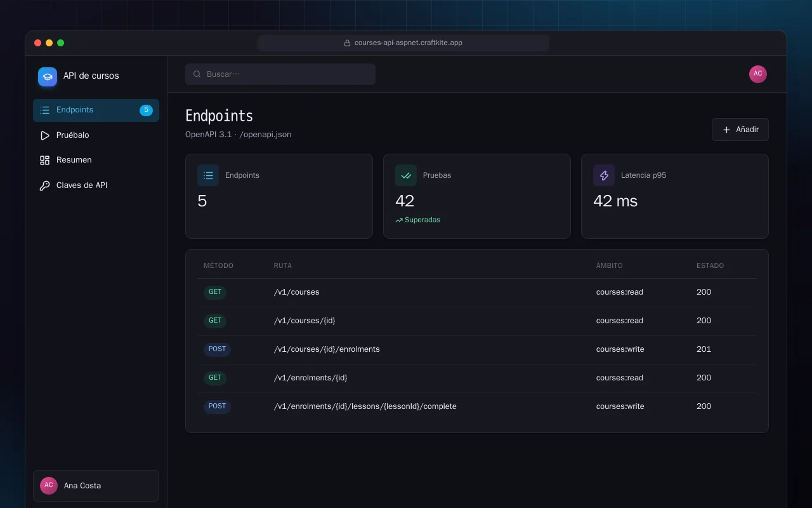Click the search magnifier icon
The image size is (812, 508).
(x=197, y=74)
